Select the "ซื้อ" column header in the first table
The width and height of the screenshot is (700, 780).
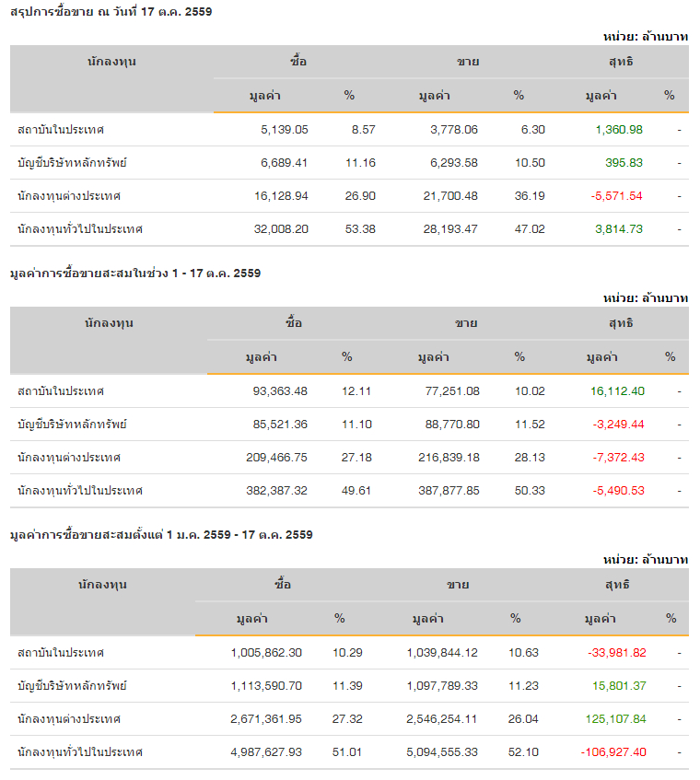(298, 62)
